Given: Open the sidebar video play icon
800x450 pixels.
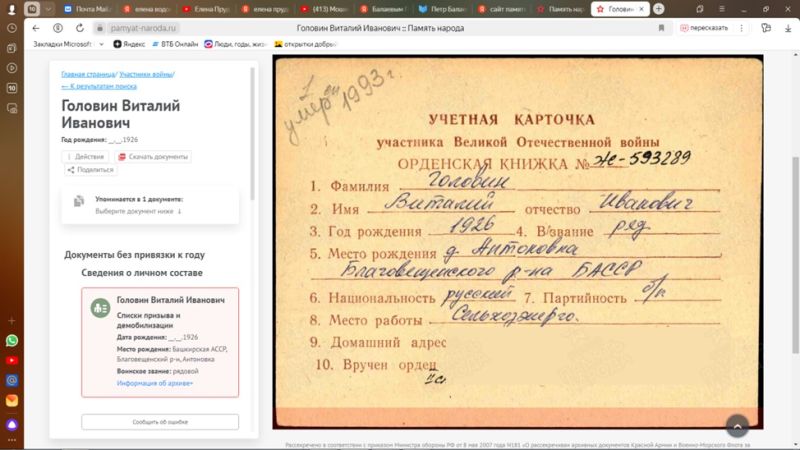Looking at the screenshot, I should click(x=12, y=68).
